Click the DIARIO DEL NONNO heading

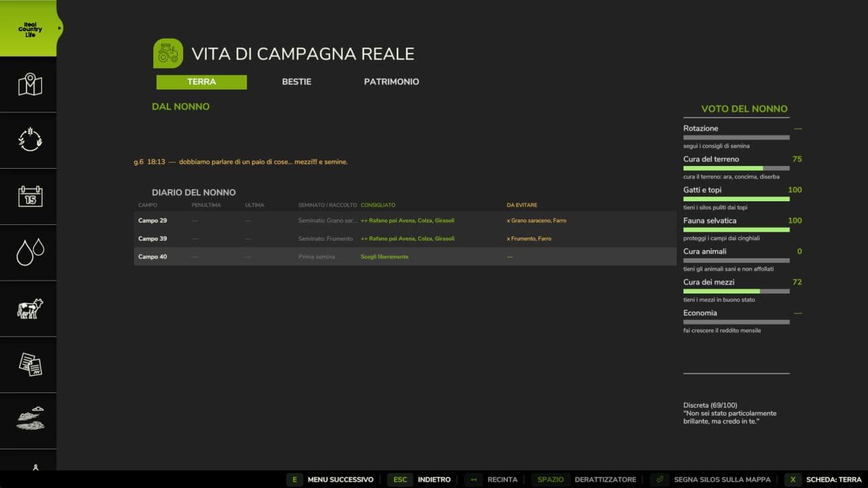click(x=194, y=192)
